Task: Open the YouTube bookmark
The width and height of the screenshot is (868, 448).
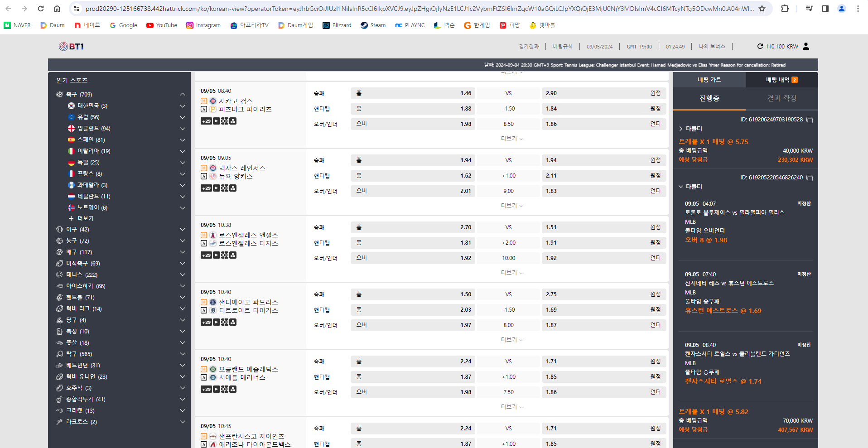Action: tap(162, 25)
